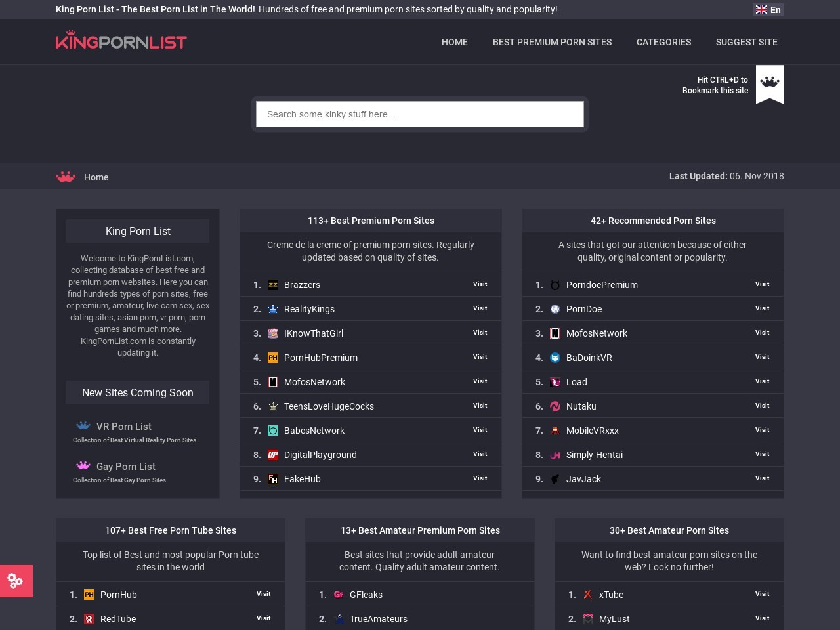
Task: Click the xTube favicon icon
Action: pyautogui.click(x=588, y=595)
